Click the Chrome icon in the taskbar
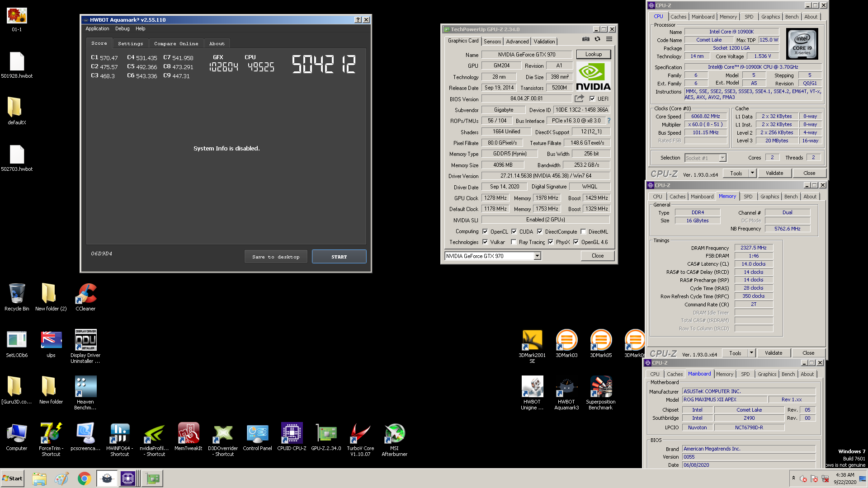868x488 pixels. (x=84, y=478)
